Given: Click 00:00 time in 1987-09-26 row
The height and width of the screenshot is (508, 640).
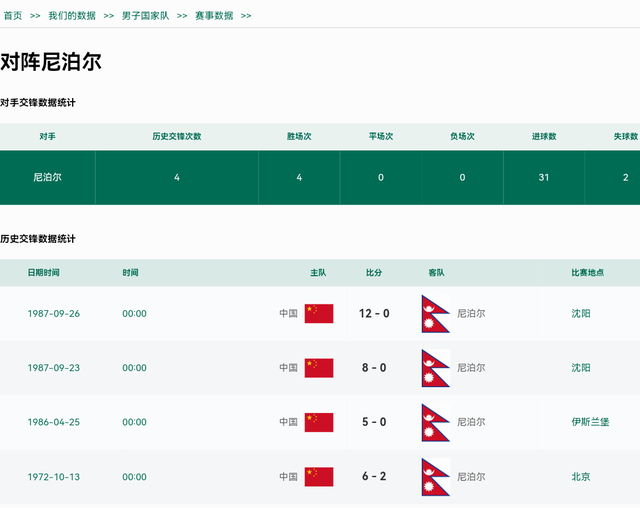Looking at the screenshot, I should (x=134, y=313).
